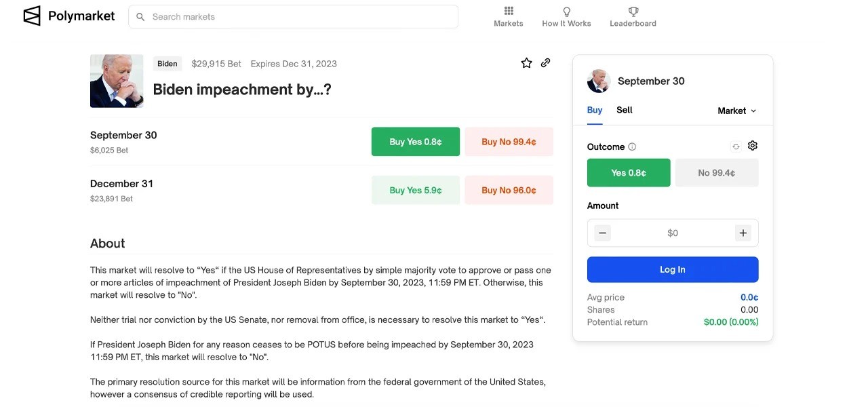Expand the Market order type dropdown
868x407 pixels.
click(x=737, y=111)
